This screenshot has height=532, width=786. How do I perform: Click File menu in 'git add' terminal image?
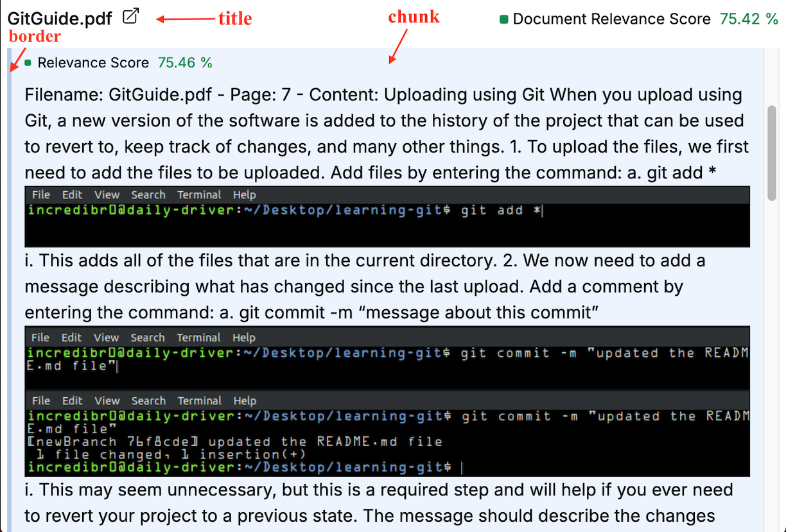click(41, 195)
